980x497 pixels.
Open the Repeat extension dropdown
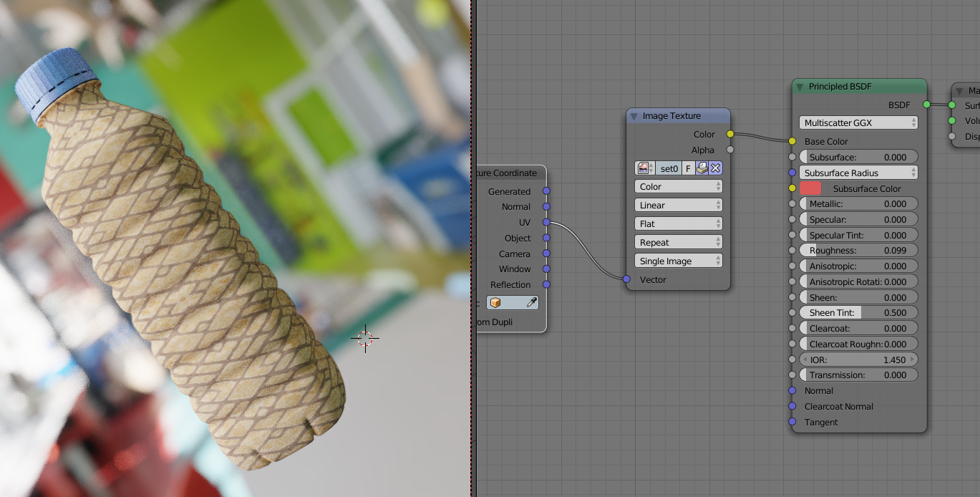coord(678,243)
